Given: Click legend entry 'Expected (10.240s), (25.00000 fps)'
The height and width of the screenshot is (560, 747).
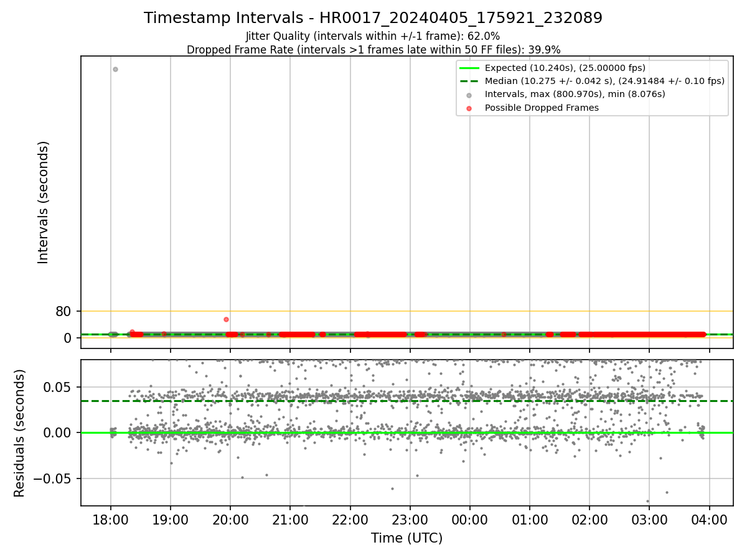Looking at the screenshot, I should click(565, 68).
